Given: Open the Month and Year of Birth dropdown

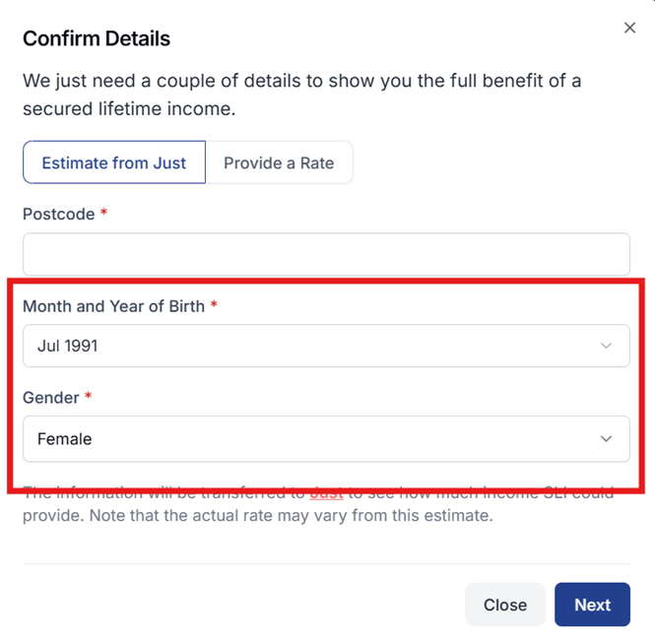Looking at the screenshot, I should (326, 346).
